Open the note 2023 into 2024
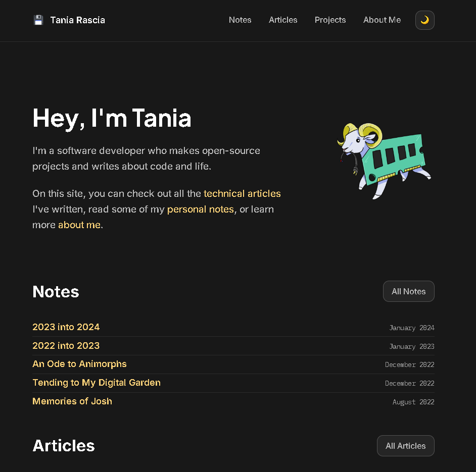The height and width of the screenshot is (472, 476). tap(66, 327)
